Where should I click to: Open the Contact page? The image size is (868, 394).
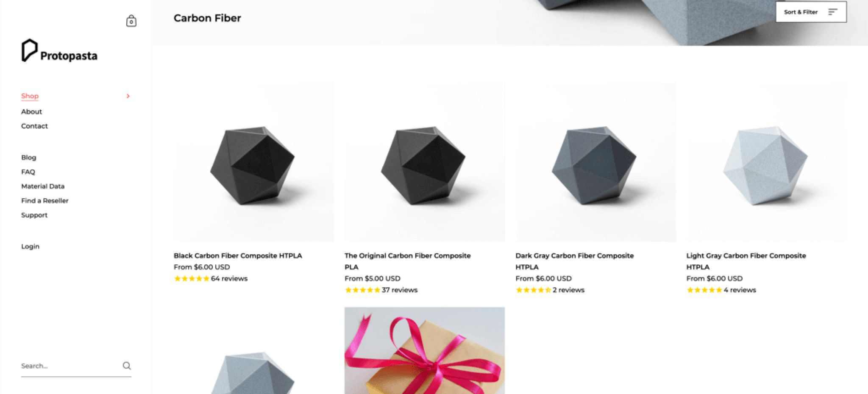pos(34,126)
